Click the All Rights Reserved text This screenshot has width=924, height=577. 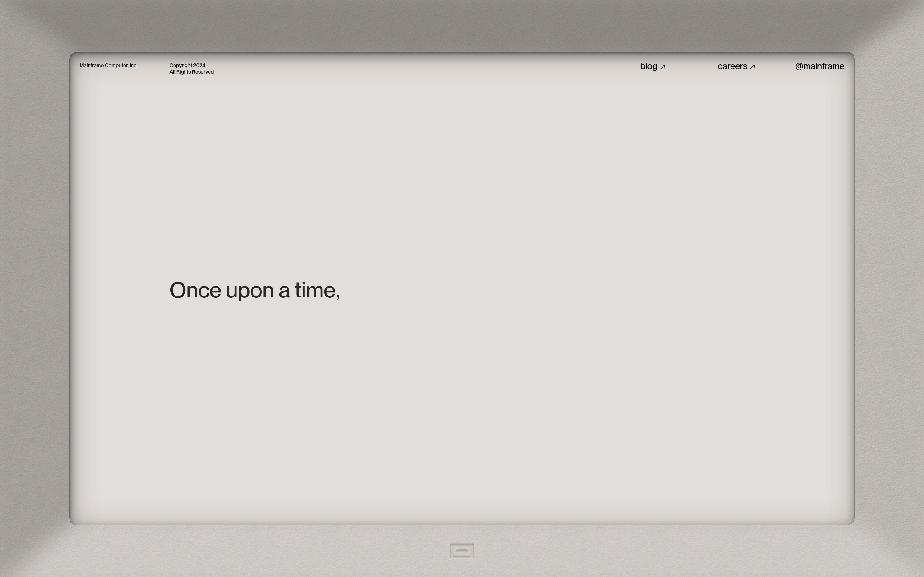pos(191,72)
